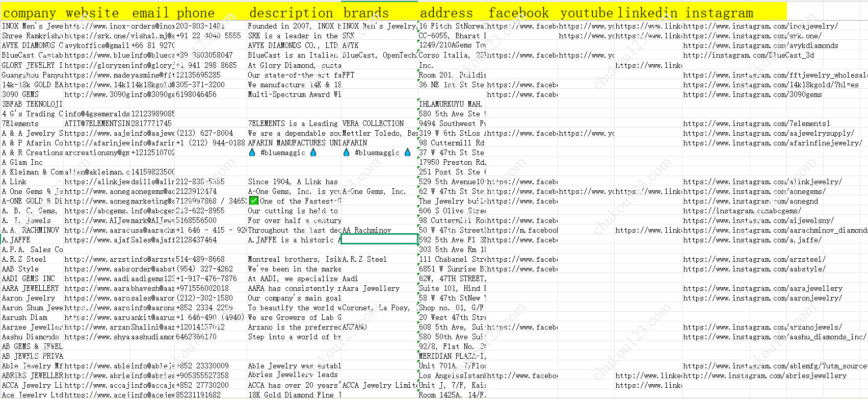Click the empty selected brands cell in A.JAFFE row
This screenshot has width=868, height=399.
click(380, 239)
